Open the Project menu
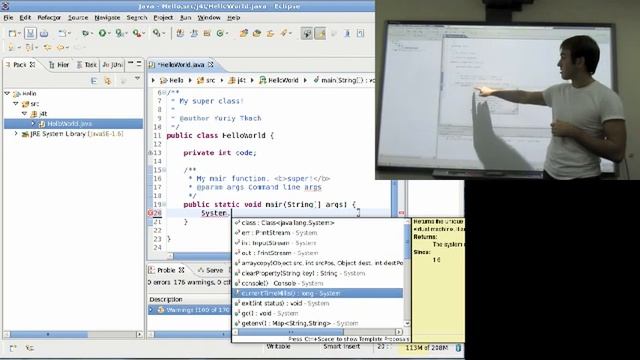Screen dimensions: 640x360 click(163, 18)
